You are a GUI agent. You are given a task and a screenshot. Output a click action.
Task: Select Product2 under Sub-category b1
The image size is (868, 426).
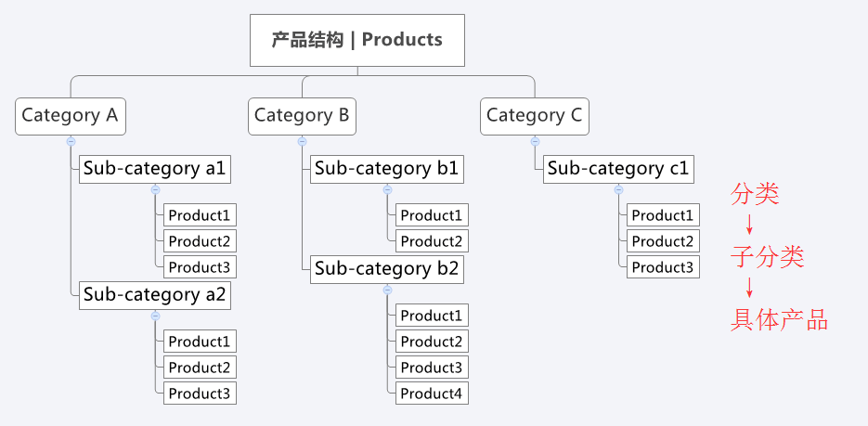pyautogui.click(x=432, y=241)
